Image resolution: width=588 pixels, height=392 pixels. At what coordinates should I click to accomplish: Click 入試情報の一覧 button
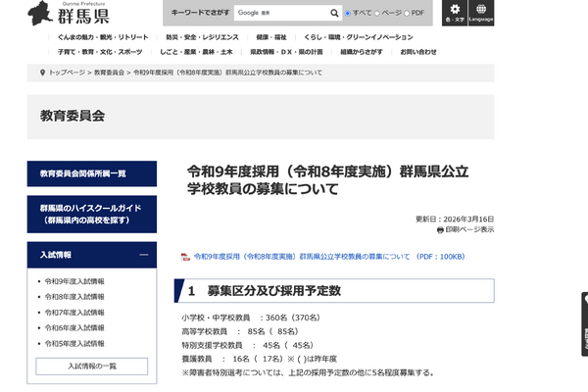[x=92, y=367]
